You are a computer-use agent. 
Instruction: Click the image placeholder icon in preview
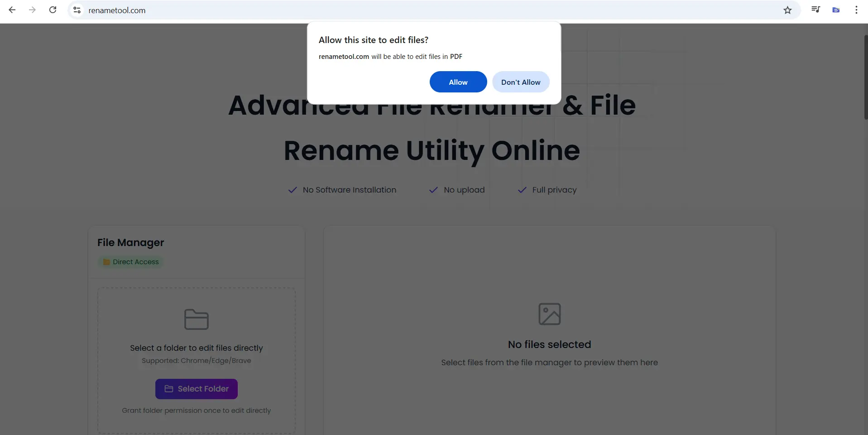[550, 314]
